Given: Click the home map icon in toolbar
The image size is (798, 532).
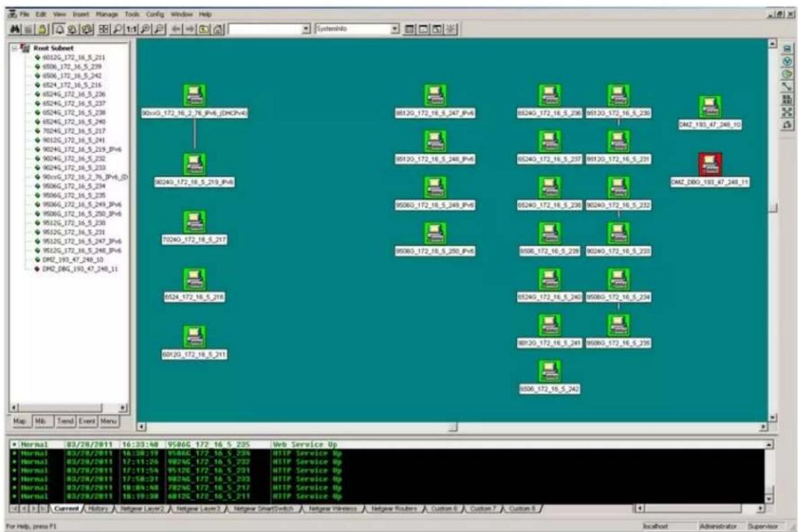Looking at the screenshot, I should tap(218, 30).
